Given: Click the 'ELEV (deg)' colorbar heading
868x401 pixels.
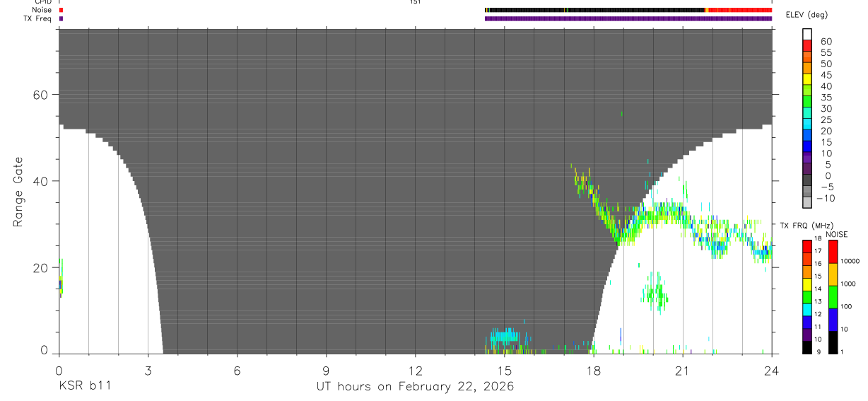Looking at the screenshot, I should (x=807, y=15).
